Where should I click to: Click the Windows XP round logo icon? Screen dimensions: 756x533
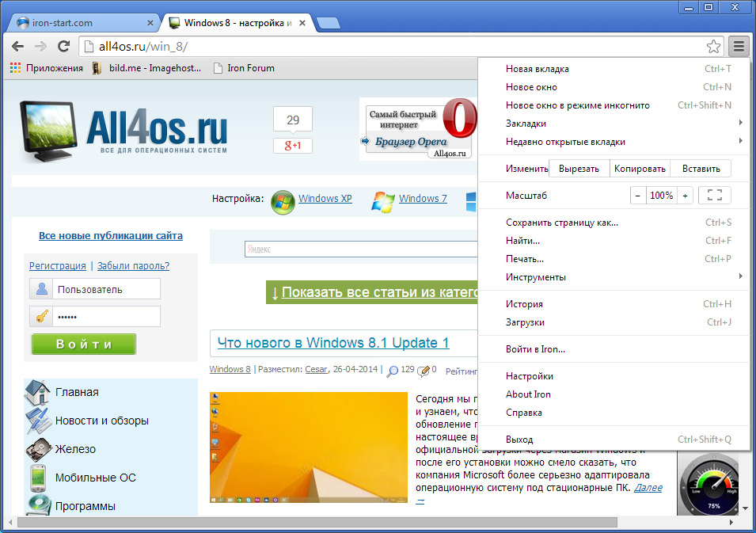click(283, 202)
